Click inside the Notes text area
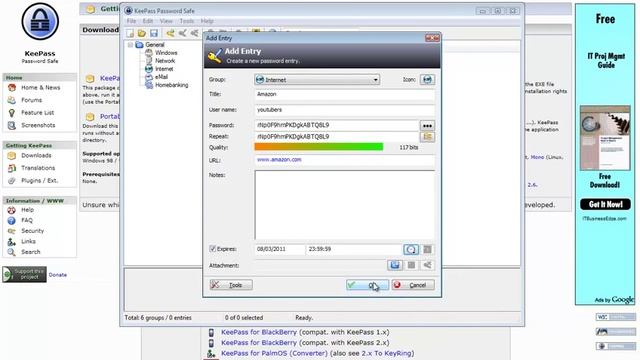The image size is (640, 360). (344, 205)
